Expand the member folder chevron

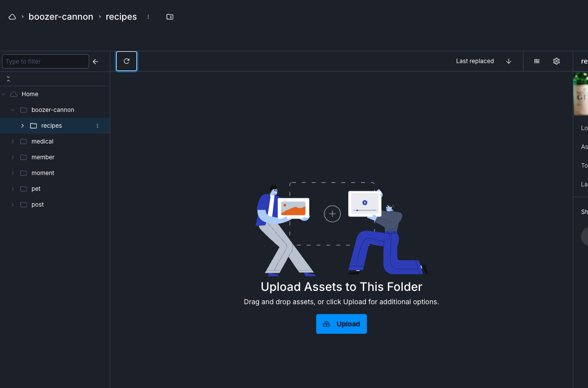tap(13, 157)
